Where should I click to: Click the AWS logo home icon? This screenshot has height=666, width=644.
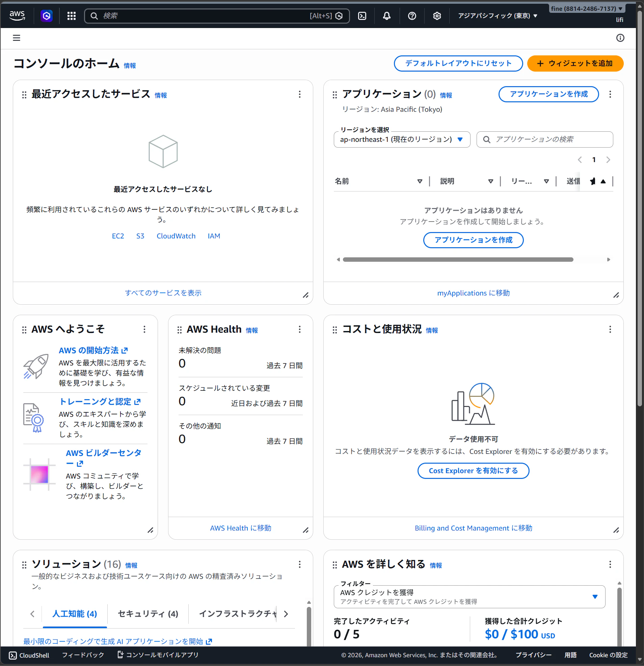tap(17, 16)
